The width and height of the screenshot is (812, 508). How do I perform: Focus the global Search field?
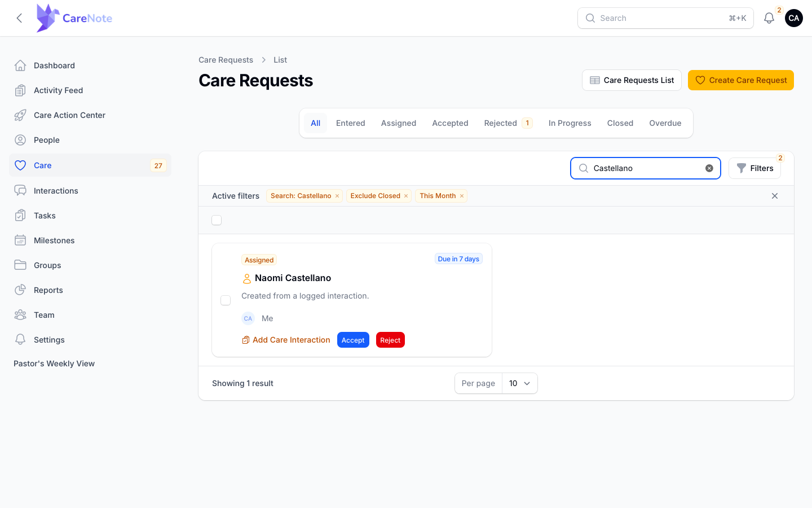[665, 18]
